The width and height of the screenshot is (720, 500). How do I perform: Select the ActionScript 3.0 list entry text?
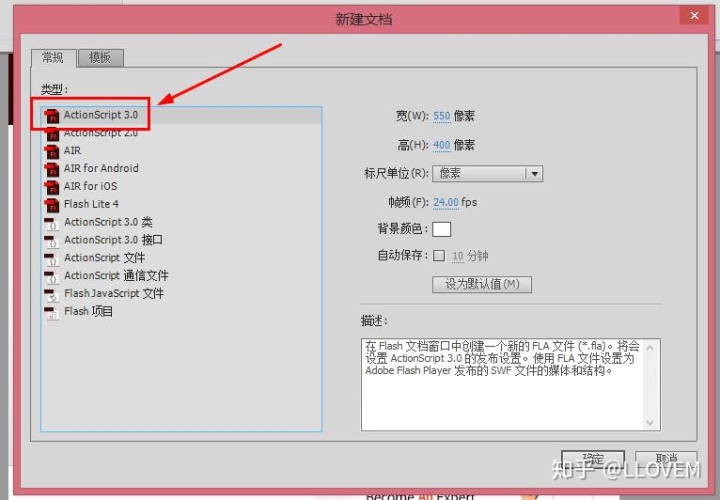coord(101,115)
